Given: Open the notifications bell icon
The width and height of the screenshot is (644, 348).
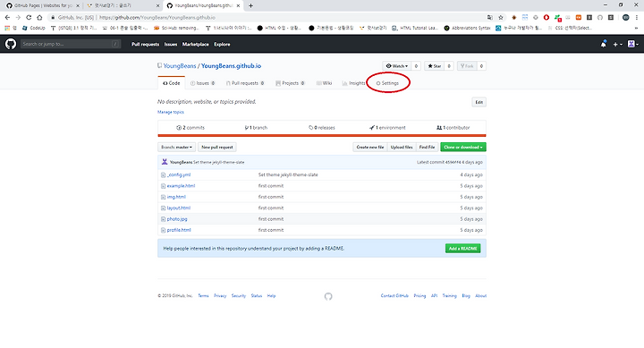Looking at the screenshot, I should pos(603,44).
